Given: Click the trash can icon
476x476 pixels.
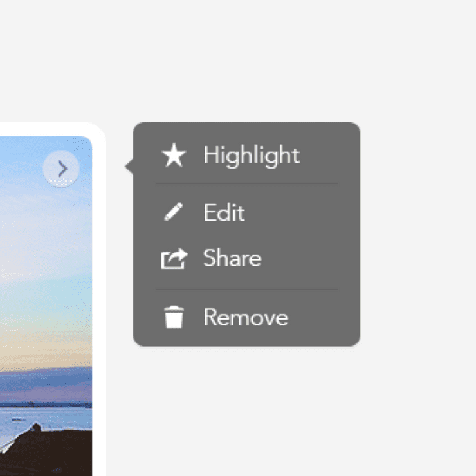Looking at the screenshot, I should [x=174, y=317].
